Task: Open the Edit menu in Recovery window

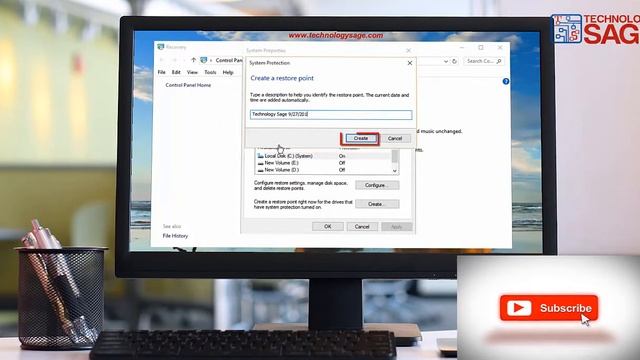Action: pos(176,72)
